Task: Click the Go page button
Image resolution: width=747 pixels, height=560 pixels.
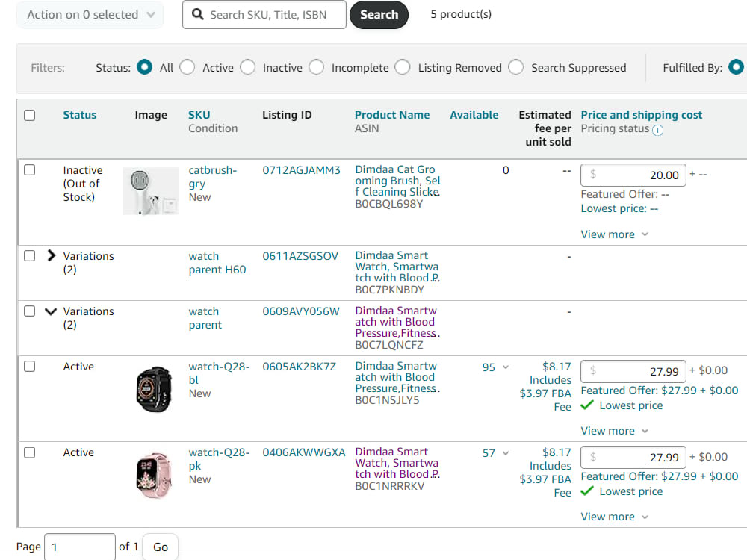Action: point(160,547)
